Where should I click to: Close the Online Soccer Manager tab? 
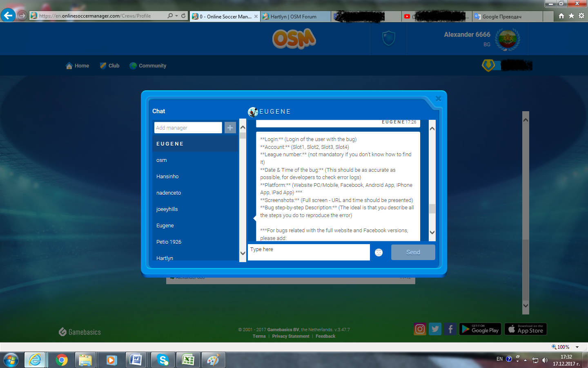point(256,16)
